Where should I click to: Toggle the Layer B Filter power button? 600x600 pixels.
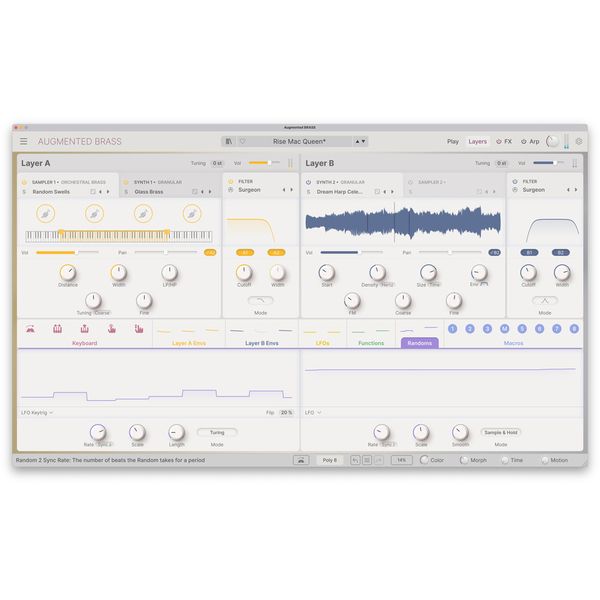pos(515,181)
